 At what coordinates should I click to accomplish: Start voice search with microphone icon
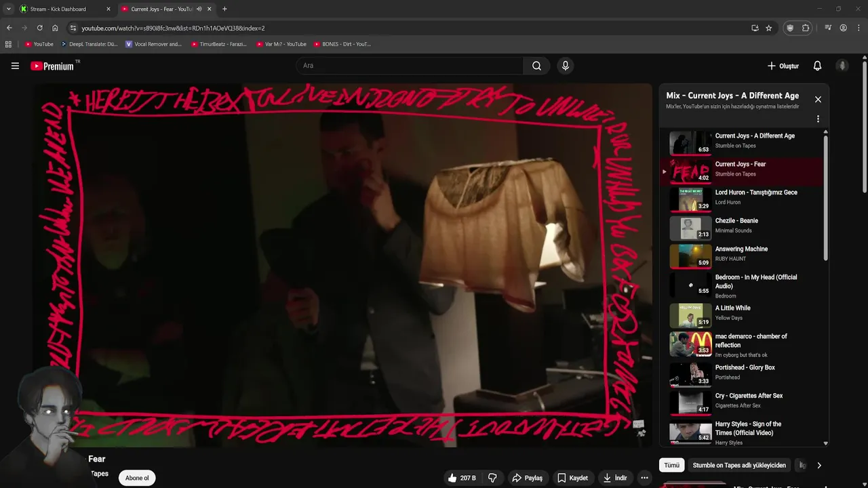click(x=566, y=66)
